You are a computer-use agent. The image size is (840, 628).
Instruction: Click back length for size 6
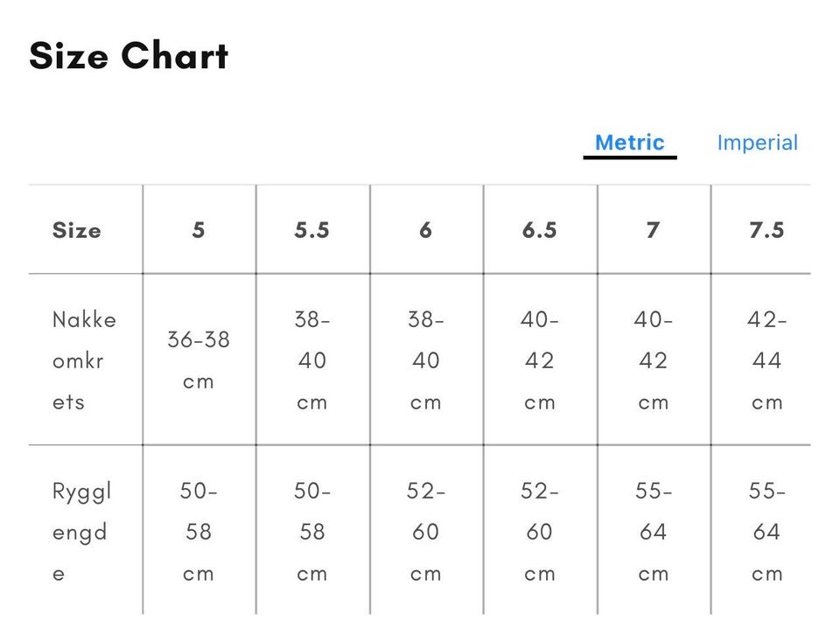coord(425,532)
